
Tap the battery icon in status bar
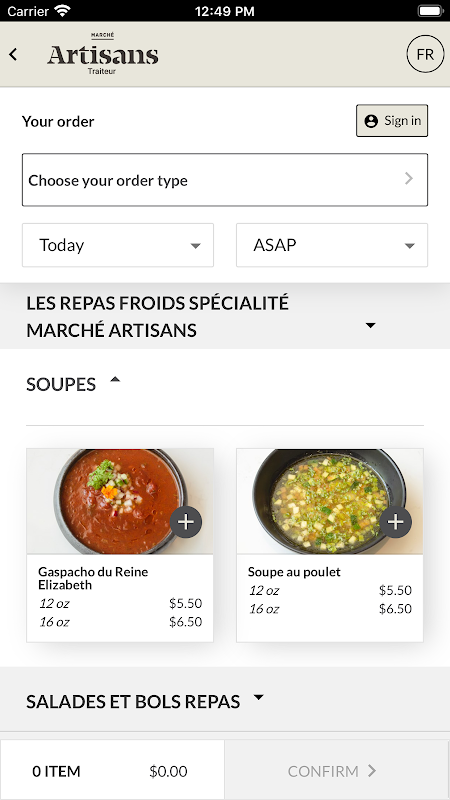[430, 10]
